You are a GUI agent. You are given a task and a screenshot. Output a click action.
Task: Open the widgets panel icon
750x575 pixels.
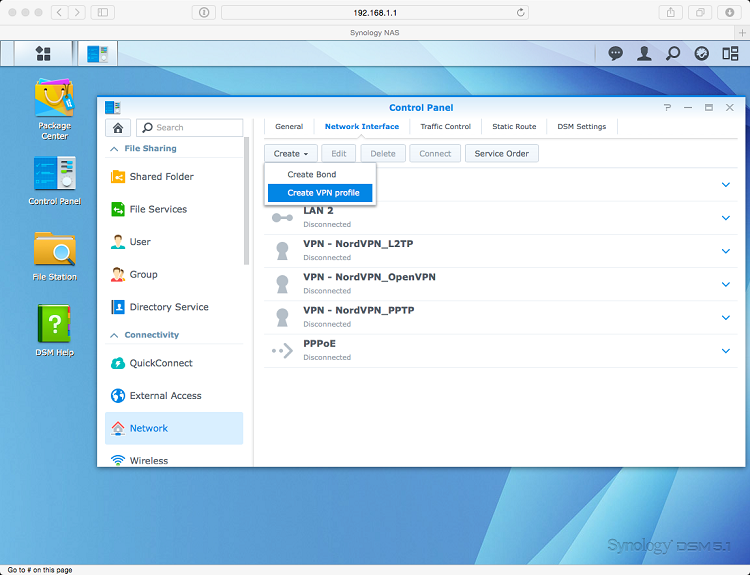(x=730, y=53)
